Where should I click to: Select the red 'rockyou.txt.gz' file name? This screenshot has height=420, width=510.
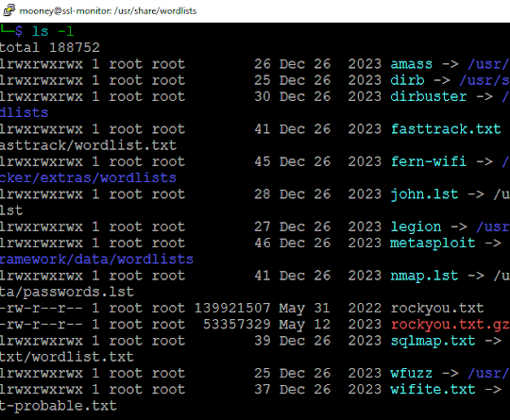click(450, 324)
